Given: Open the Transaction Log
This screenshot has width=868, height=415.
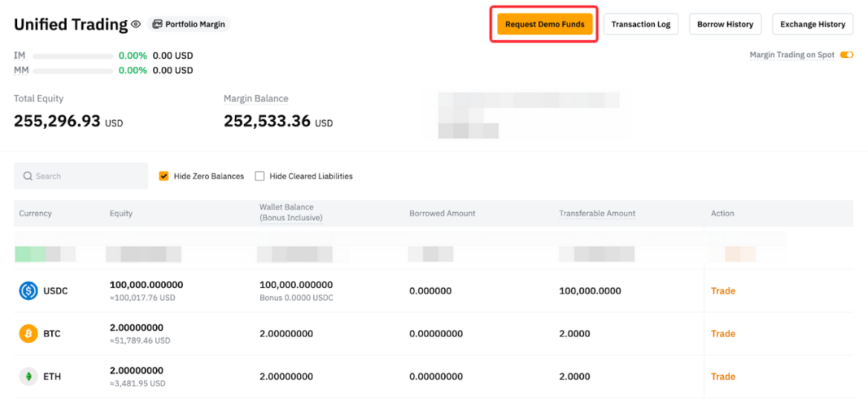Looking at the screenshot, I should (641, 25).
